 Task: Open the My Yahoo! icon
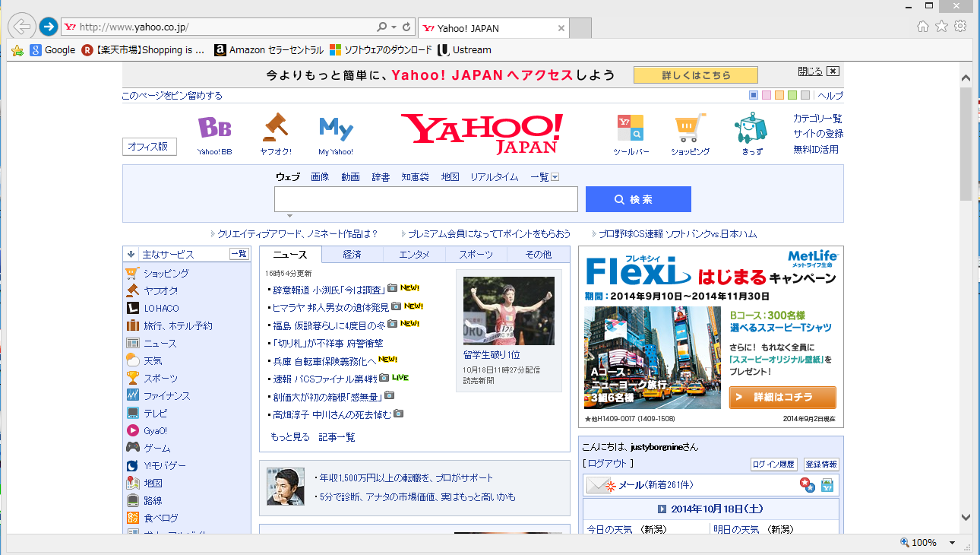tap(336, 128)
